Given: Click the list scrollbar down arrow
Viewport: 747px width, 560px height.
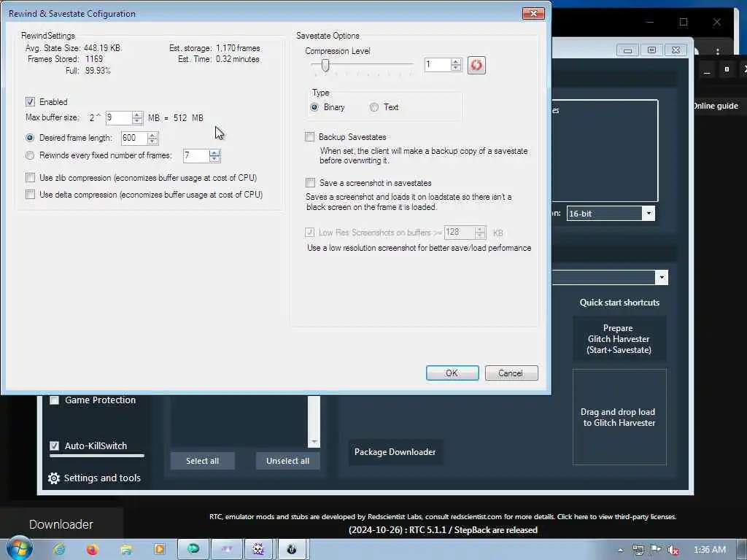Looking at the screenshot, I should tap(314, 443).
